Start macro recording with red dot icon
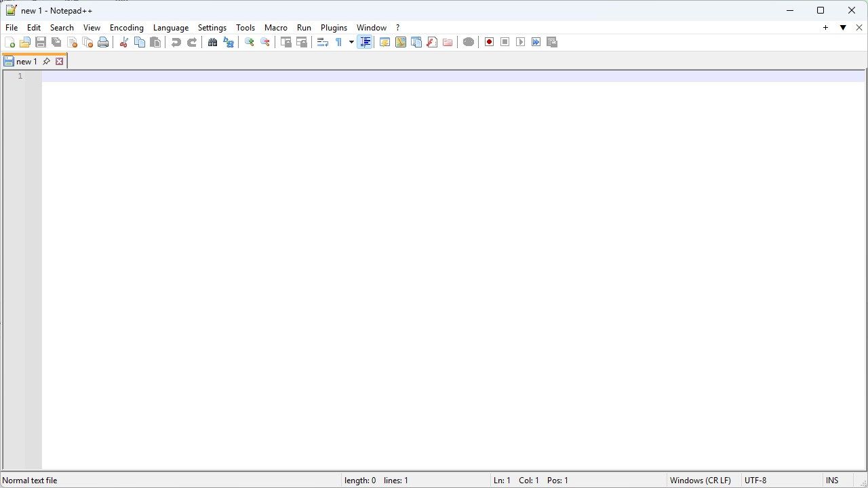Screen dimensions: 868x488 (490, 42)
